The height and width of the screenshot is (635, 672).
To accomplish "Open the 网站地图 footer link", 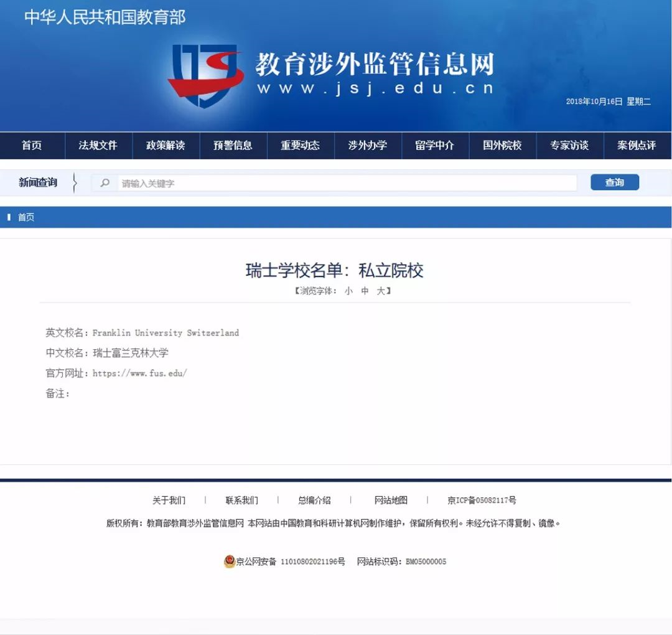I will 391,500.
